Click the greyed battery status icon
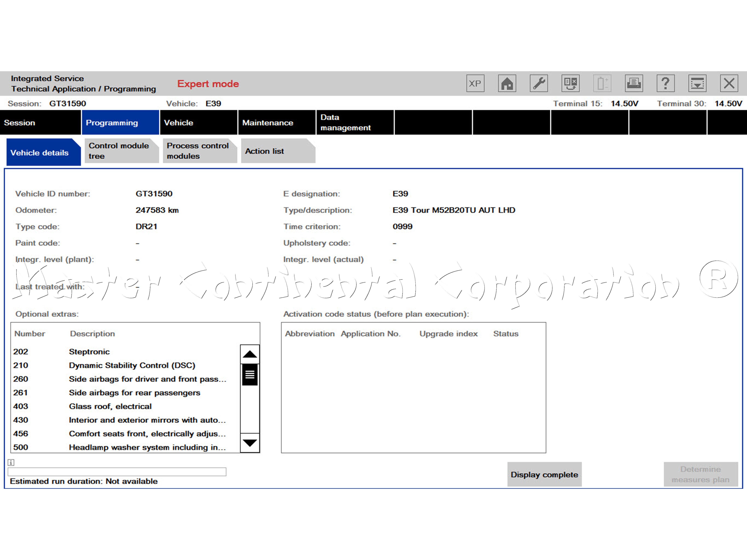Viewport: 747px width, 560px height. tap(602, 83)
